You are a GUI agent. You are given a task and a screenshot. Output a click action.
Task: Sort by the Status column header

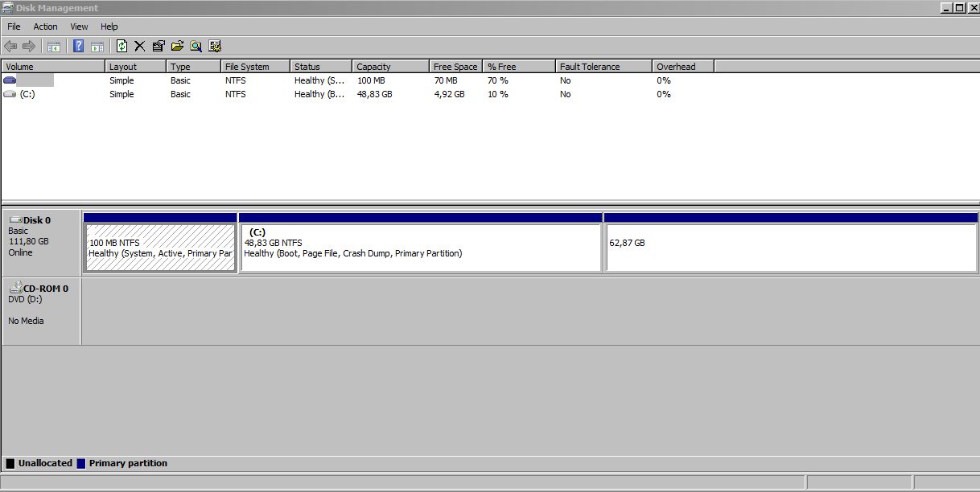point(321,67)
